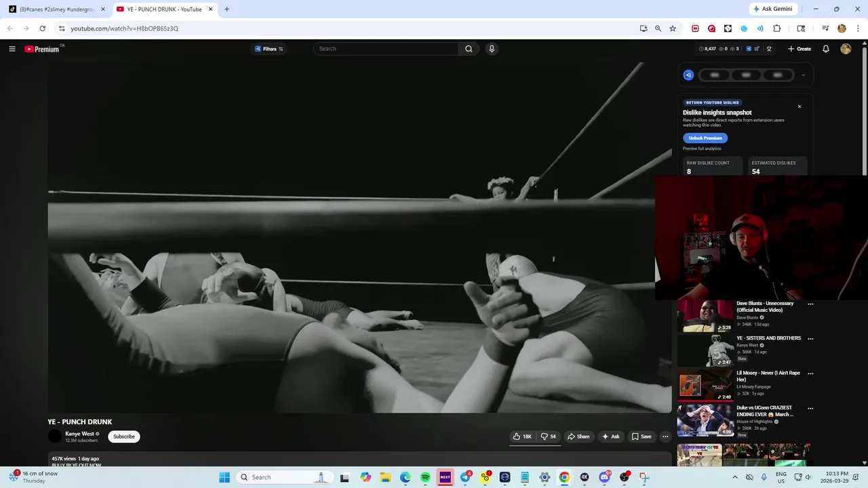Image resolution: width=868 pixels, height=488 pixels.
Task: Save video to a playlist
Action: tap(642, 436)
